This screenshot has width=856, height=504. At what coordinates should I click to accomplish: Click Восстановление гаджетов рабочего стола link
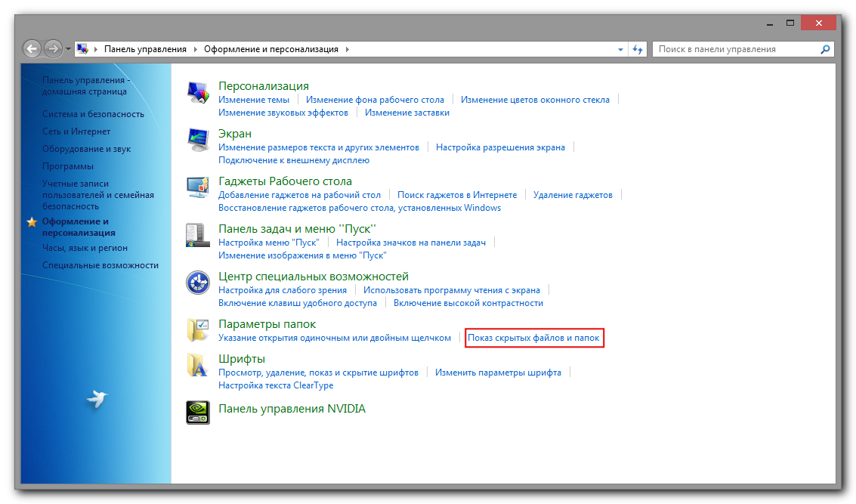[x=360, y=208]
